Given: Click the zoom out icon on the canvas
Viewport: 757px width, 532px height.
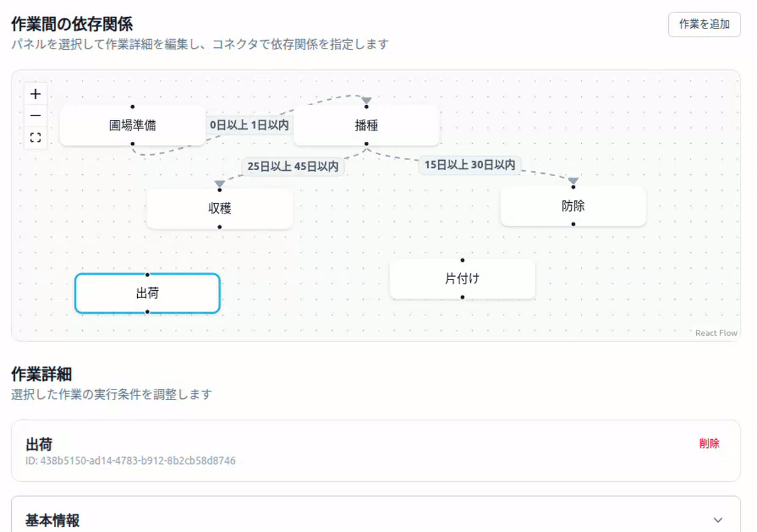Looking at the screenshot, I should click(x=35, y=115).
